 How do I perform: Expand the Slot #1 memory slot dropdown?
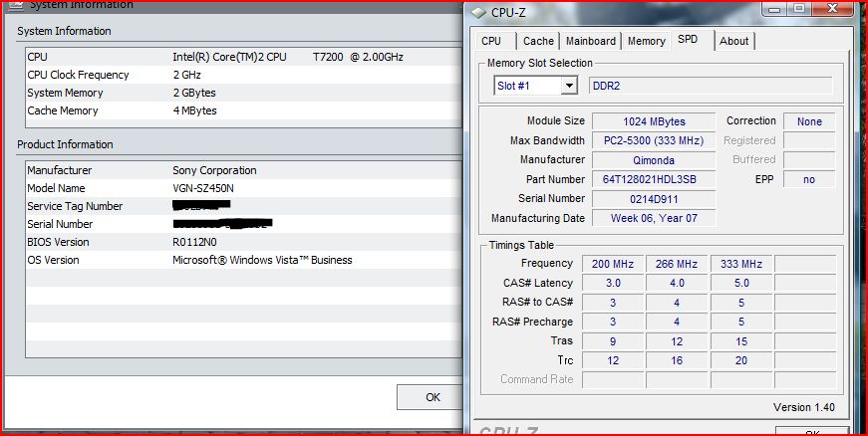click(x=569, y=86)
